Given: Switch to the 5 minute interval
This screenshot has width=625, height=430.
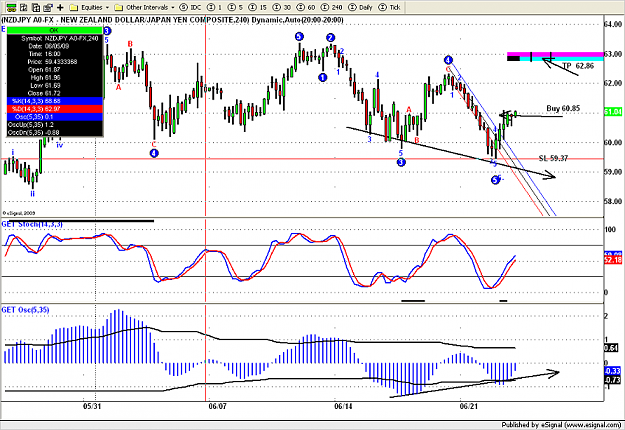Looking at the screenshot, I should tap(236, 7).
